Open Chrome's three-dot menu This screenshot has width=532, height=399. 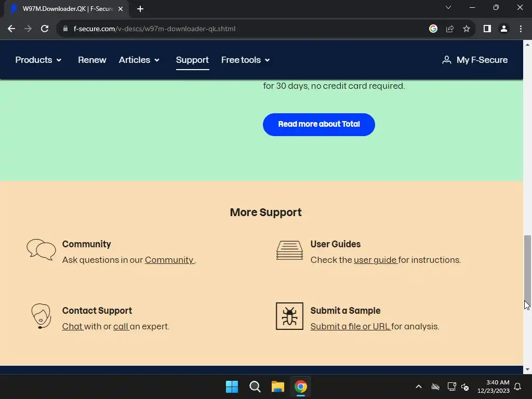coord(521,29)
